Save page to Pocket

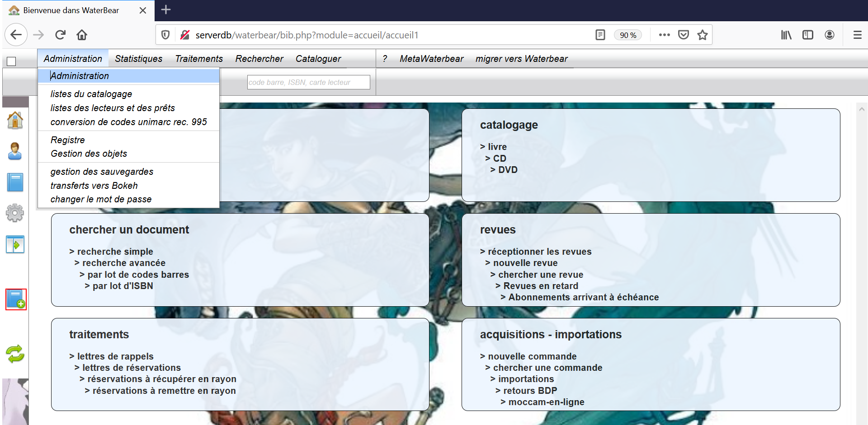click(x=684, y=35)
